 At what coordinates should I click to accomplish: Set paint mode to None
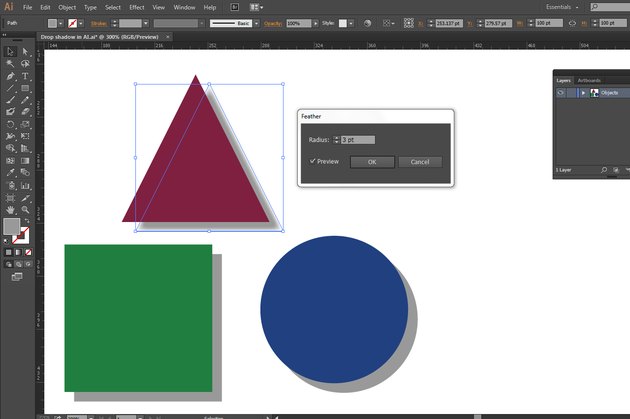point(28,252)
